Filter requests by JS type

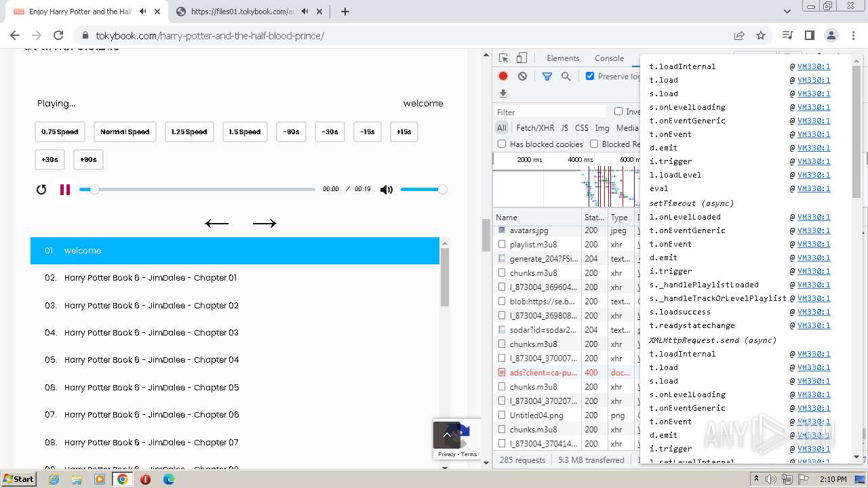(x=565, y=127)
